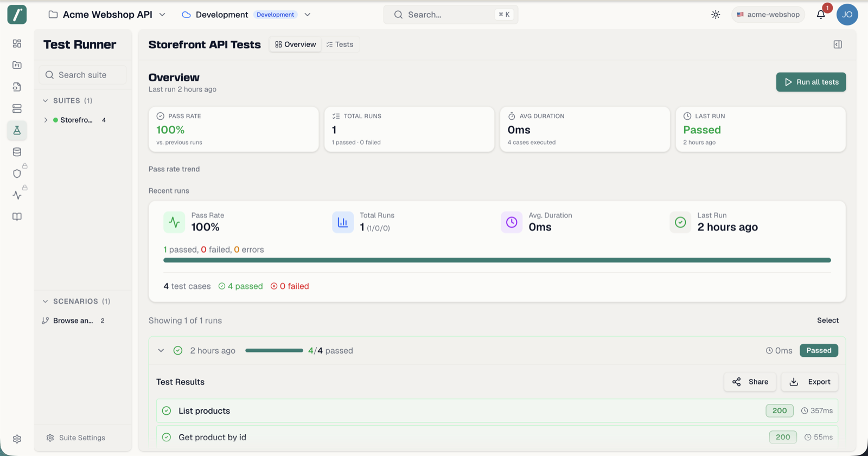Click the Export button
868x456 pixels.
click(809, 382)
